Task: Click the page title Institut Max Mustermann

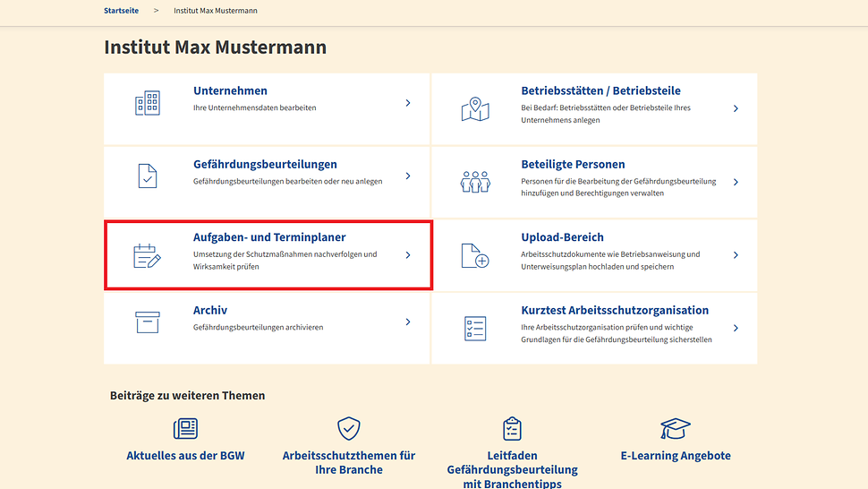Action: pyautogui.click(x=216, y=47)
